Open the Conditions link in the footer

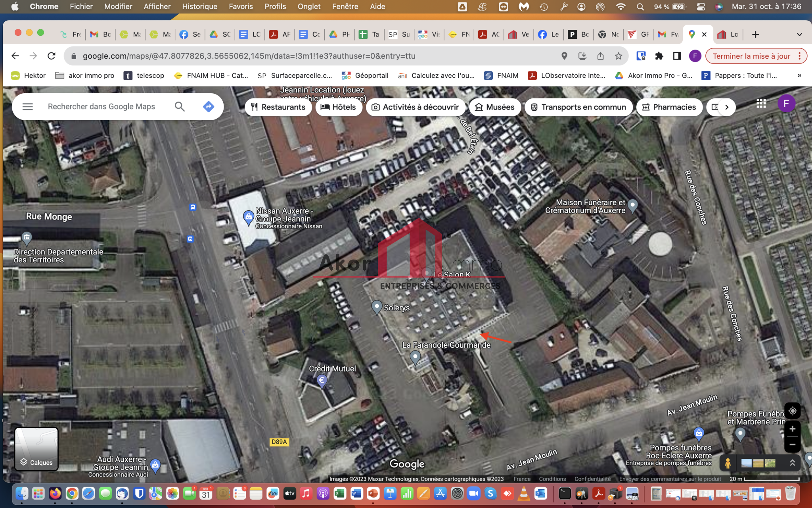[552, 479]
